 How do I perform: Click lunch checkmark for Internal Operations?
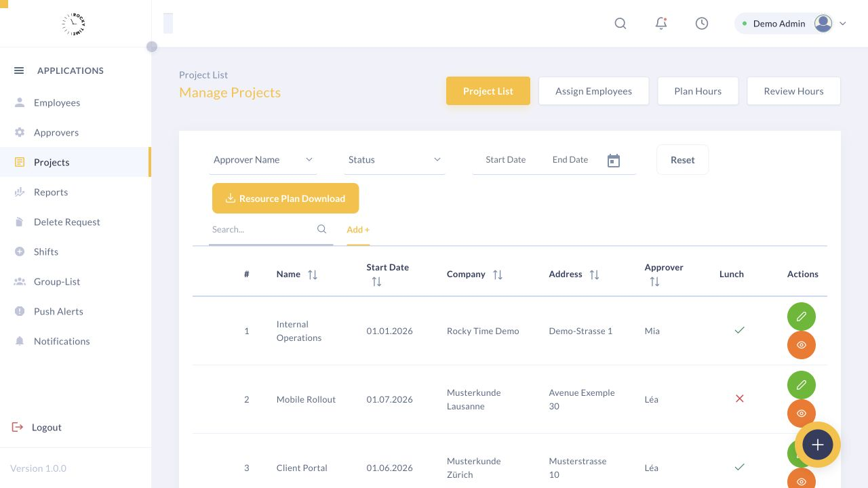tap(740, 330)
